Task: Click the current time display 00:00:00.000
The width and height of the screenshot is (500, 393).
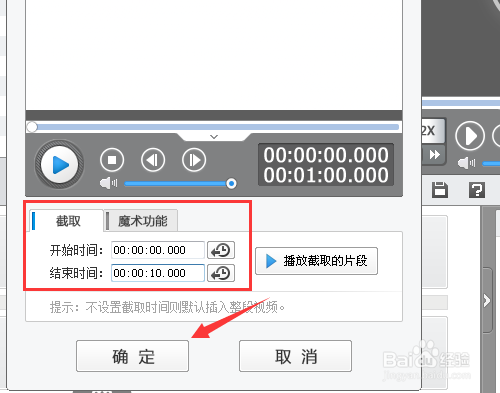Action: [326, 155]
